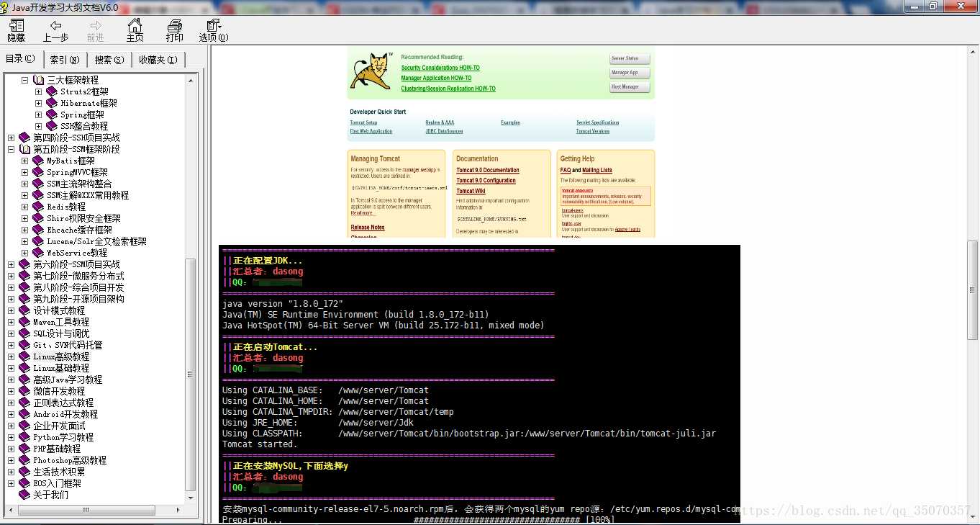
Task: Click the book icon beside Hibernate框架
Action: coord(52,103)
